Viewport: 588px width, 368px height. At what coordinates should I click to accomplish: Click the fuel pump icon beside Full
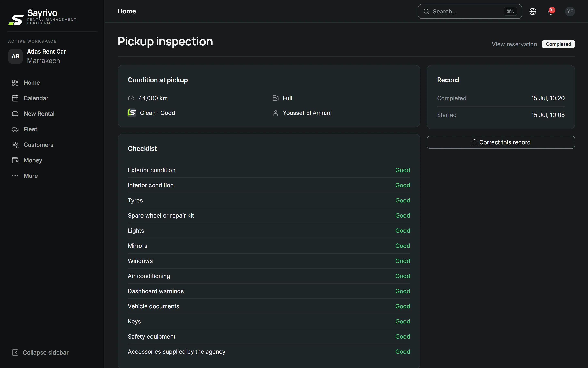coord(276,98)
